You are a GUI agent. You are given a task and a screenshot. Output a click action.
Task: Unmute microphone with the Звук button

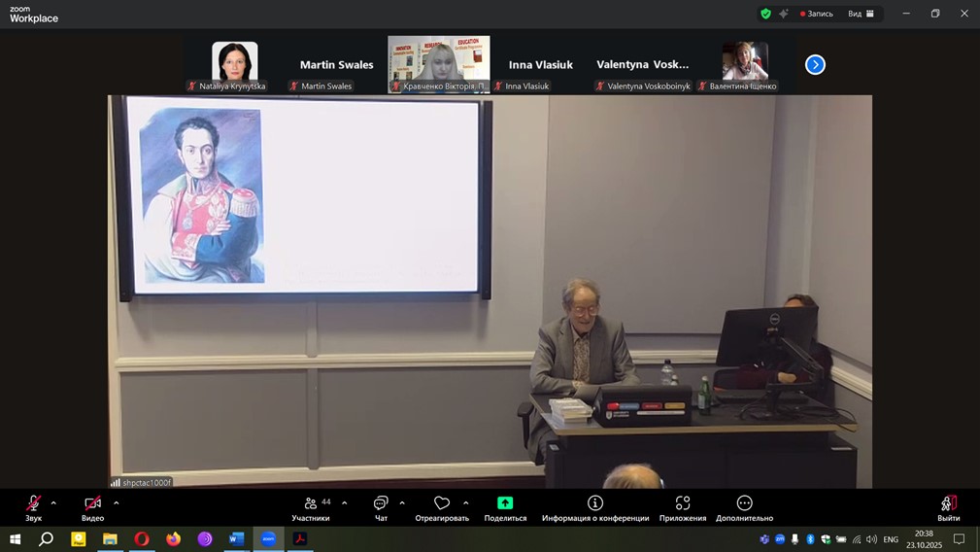pos(33,505)
